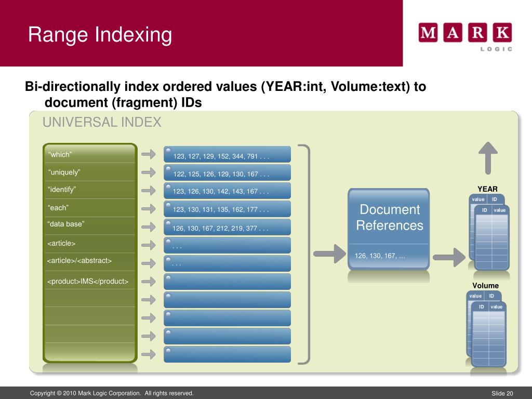Viewport: 532px width, 399px height.
Task: Click the UNIVERSAL INDEX panel label
Action: (x=102, y=122)
